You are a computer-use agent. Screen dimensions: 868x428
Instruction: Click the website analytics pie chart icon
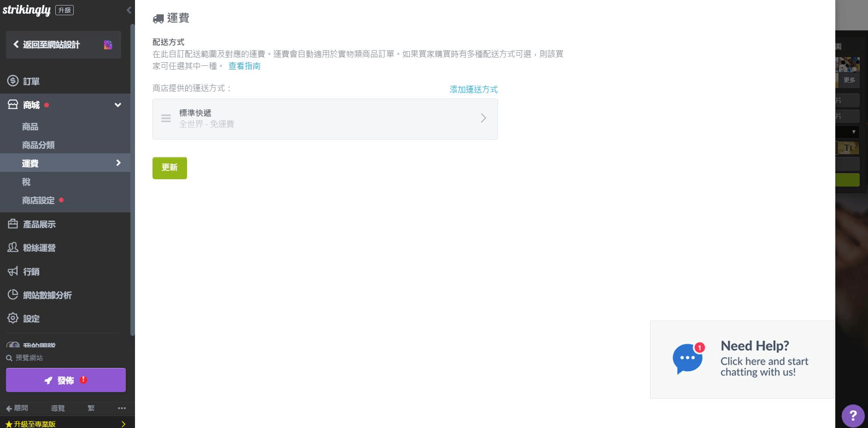click(x=13, y=295)
